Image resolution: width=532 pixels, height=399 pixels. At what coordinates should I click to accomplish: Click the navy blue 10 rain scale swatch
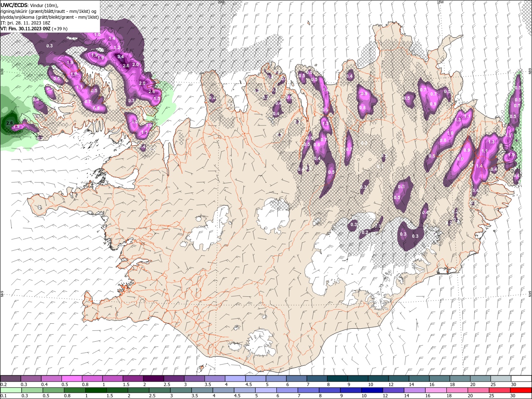tap(372, 390)
